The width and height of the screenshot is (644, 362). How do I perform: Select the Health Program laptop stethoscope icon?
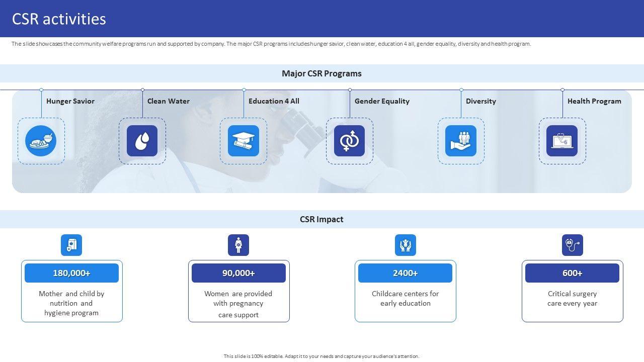(x=562, y=141)
